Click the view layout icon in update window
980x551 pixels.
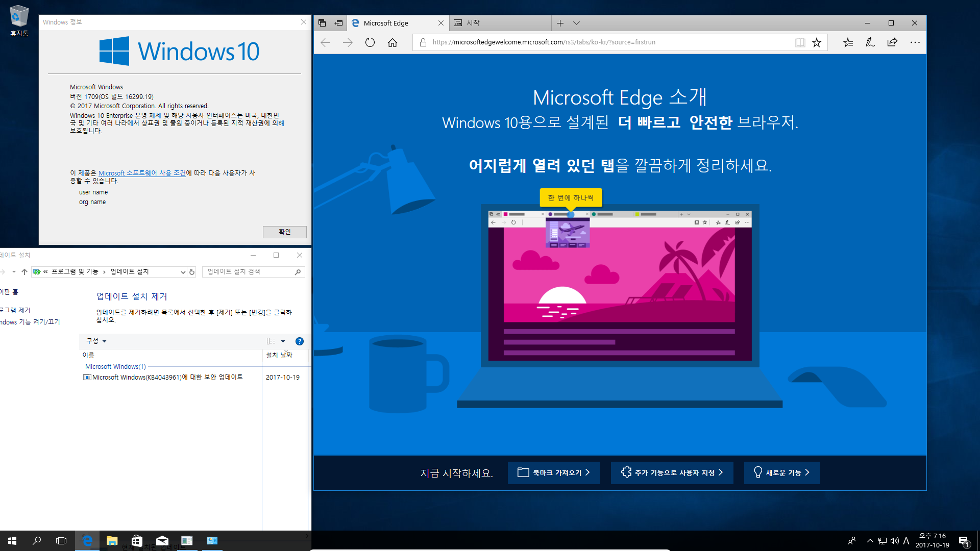pos(271,341)
